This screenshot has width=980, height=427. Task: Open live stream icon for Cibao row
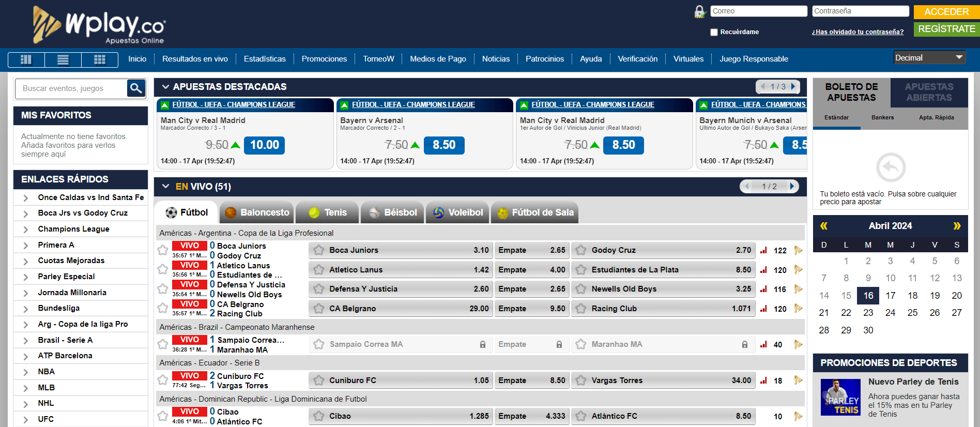798,416
